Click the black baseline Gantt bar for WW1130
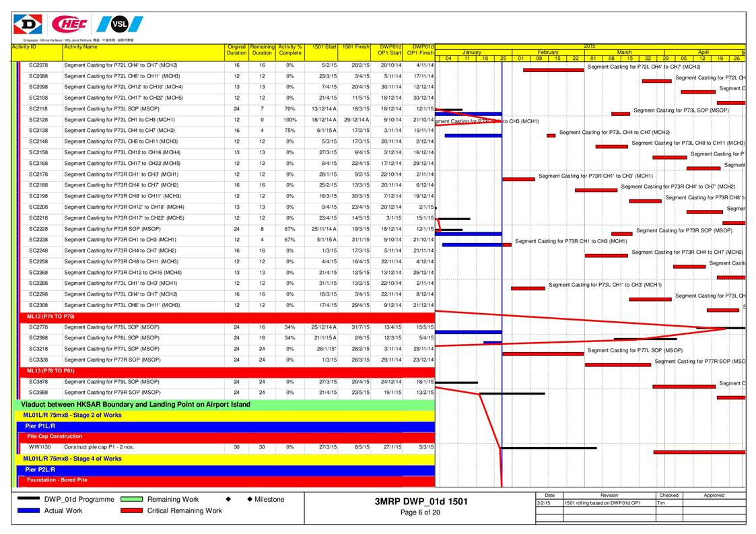 [549, 448]
